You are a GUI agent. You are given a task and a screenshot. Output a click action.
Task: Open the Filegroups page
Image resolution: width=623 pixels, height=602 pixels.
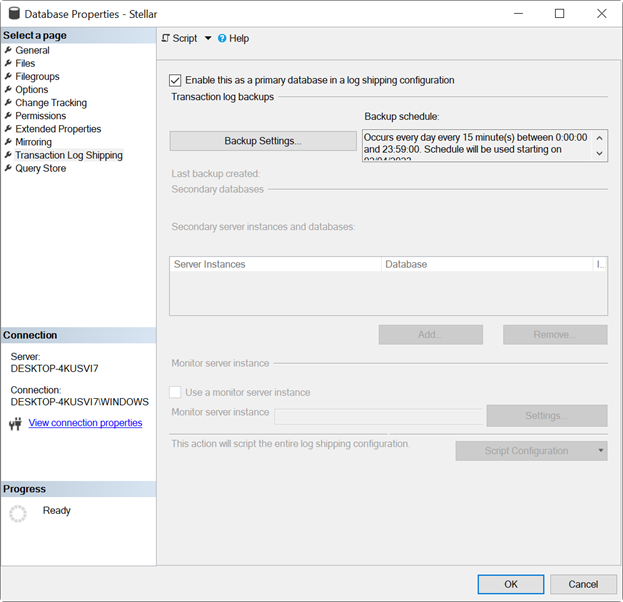tap(37, 77)
